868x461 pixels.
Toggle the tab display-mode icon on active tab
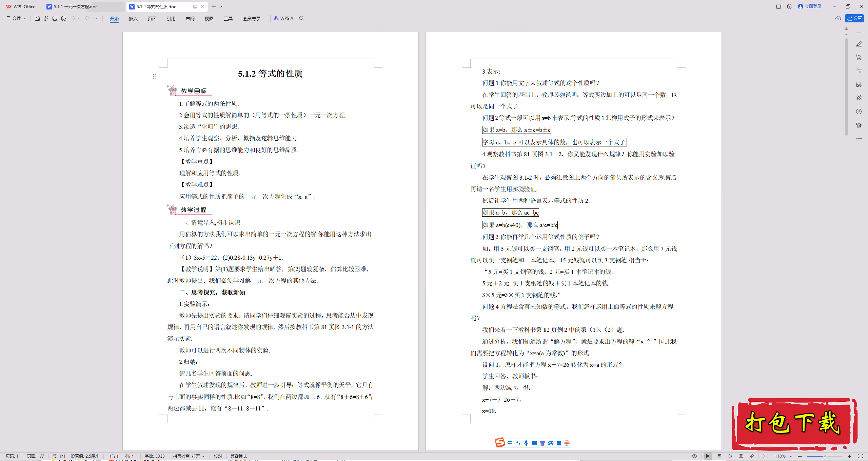[x=195, y=7]
